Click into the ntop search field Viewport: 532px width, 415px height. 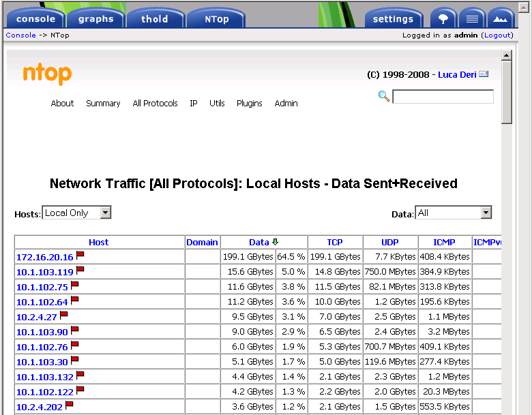443,96
